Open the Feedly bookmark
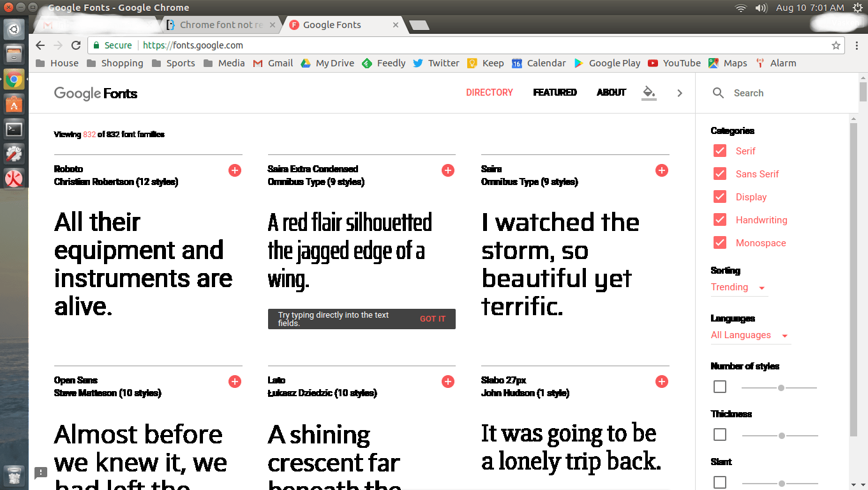Image resolution: width=868 pixels, height=490 pixels. point(384,63)
